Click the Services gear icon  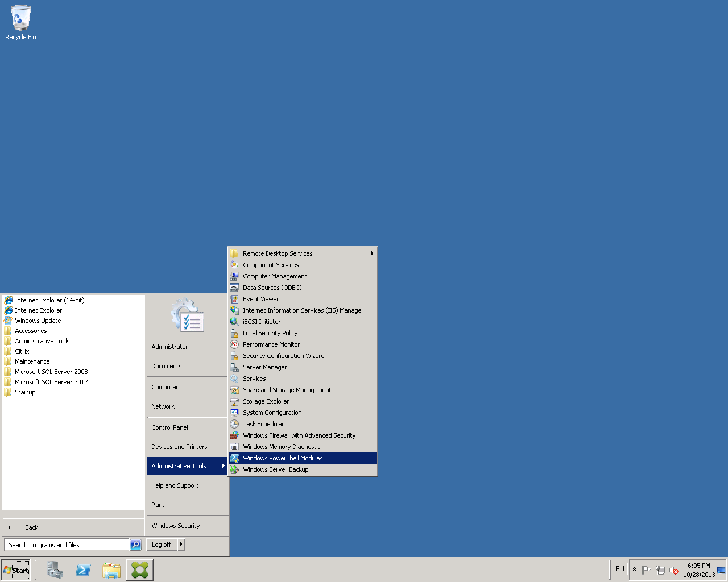click(x=234, y=379)
